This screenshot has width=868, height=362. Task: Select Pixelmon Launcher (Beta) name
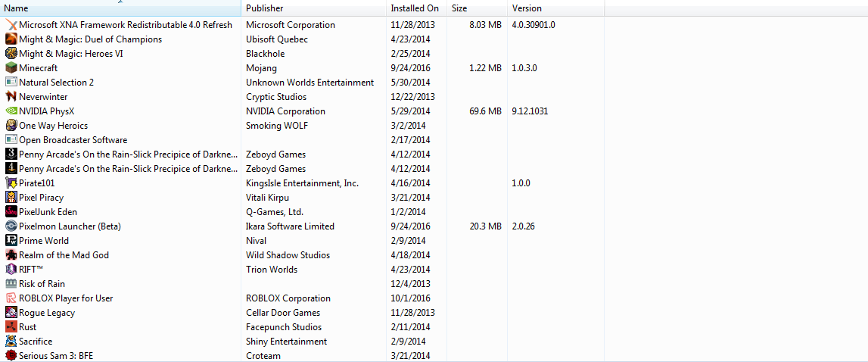click(x=70, y=226)
